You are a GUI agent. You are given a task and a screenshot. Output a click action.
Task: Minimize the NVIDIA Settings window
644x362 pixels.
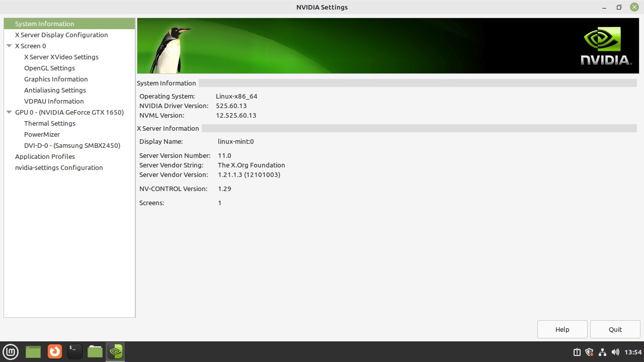click(604, 8)
